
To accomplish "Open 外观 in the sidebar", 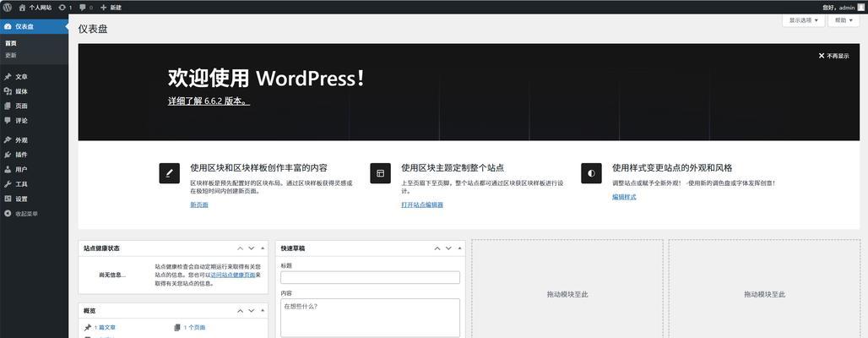I will click(x=35, y=140).
